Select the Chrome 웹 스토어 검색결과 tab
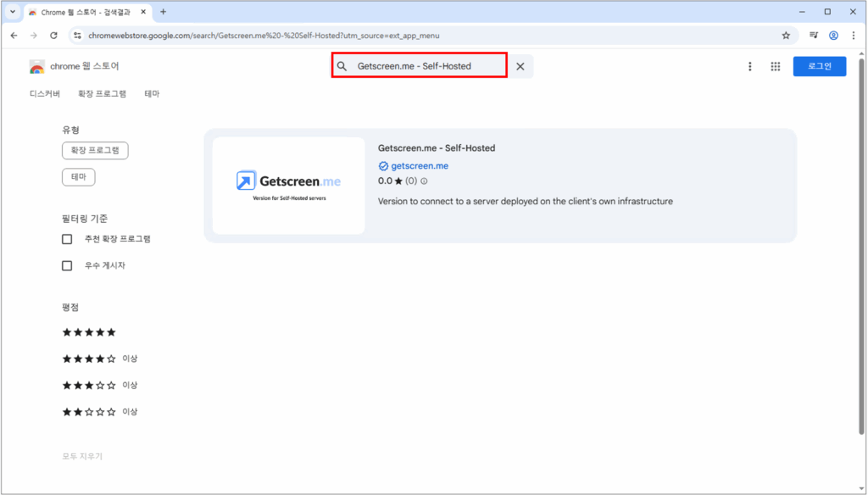Image resolution: width=868 pixels, height=495 pixels. 87,12
